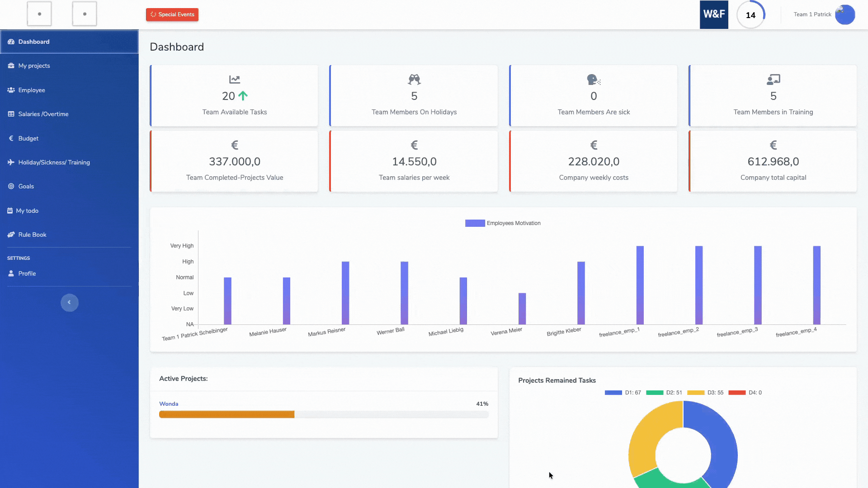Click the W&F company logo
The image size is (868, 488).
click(x=714, y=14)
